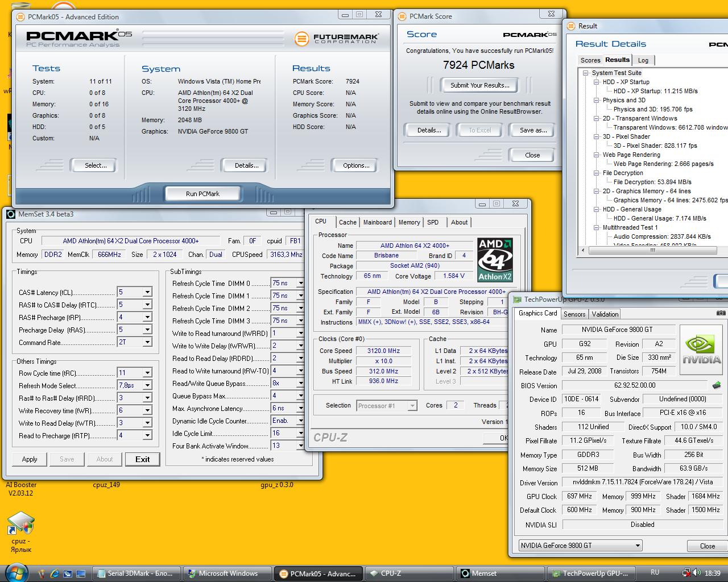The height and width of the screenshot is (582, 728).
Task: Click the MemSet title bar icon
Action: [11, 214]
